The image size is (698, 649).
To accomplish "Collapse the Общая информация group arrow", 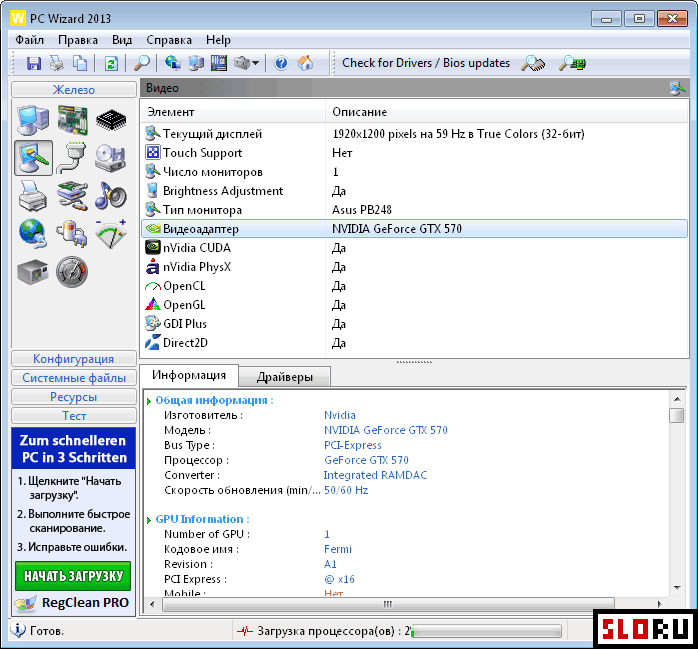I will tap(149, 401).
